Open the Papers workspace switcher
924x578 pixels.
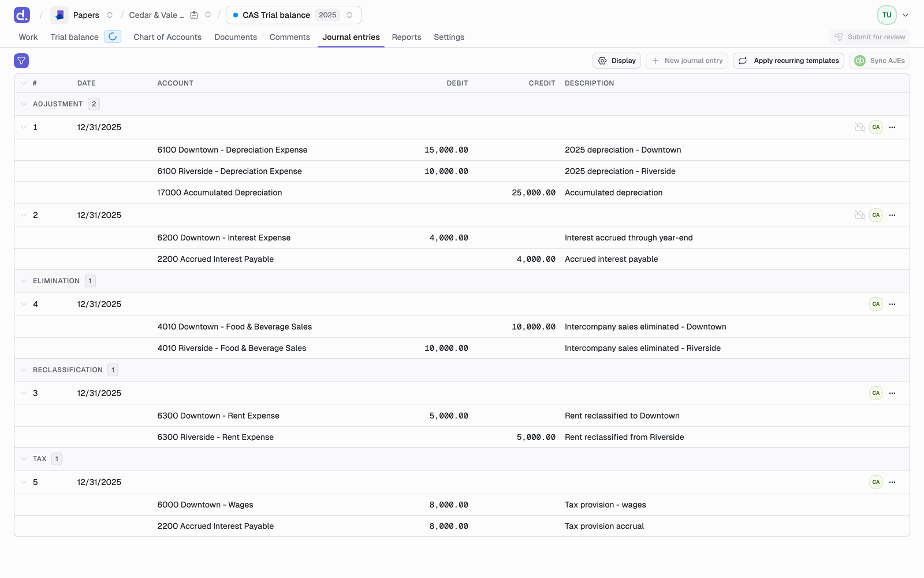pyautogui.click(x=110, y=15)
